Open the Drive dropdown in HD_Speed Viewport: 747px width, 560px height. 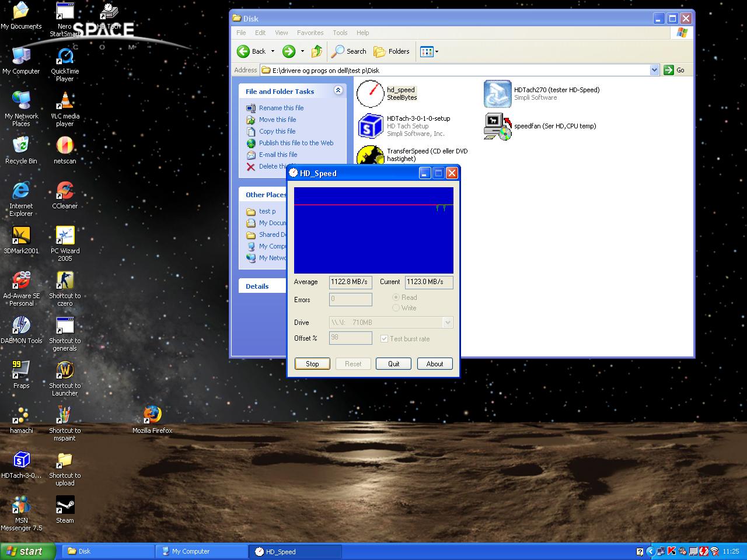448,323
